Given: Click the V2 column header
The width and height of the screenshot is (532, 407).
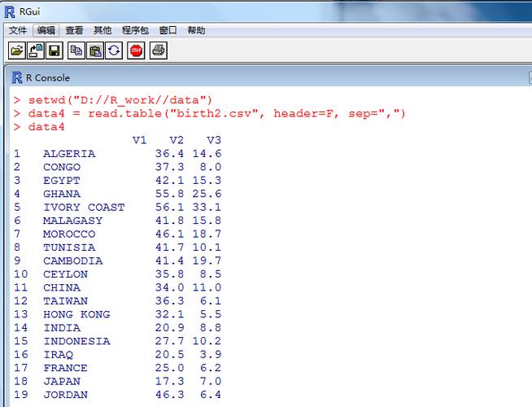Looking at the screenshot, I should coord(177,140).
